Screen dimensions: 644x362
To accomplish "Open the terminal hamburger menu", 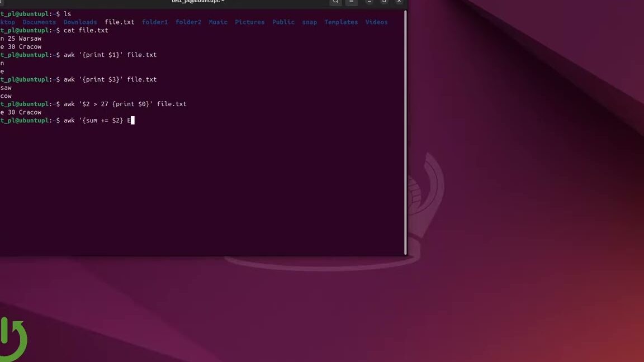I will pos(351,2).
